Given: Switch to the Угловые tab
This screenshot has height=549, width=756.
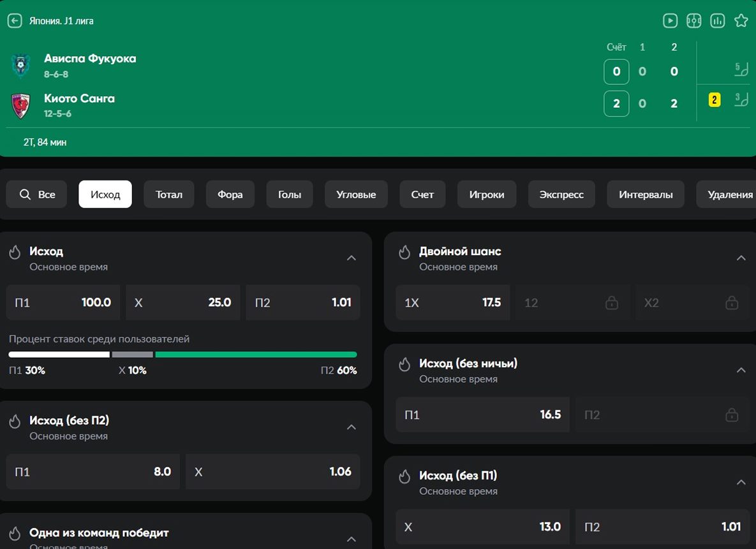Looking at the screenshot, I should click(x=355, y=194).
